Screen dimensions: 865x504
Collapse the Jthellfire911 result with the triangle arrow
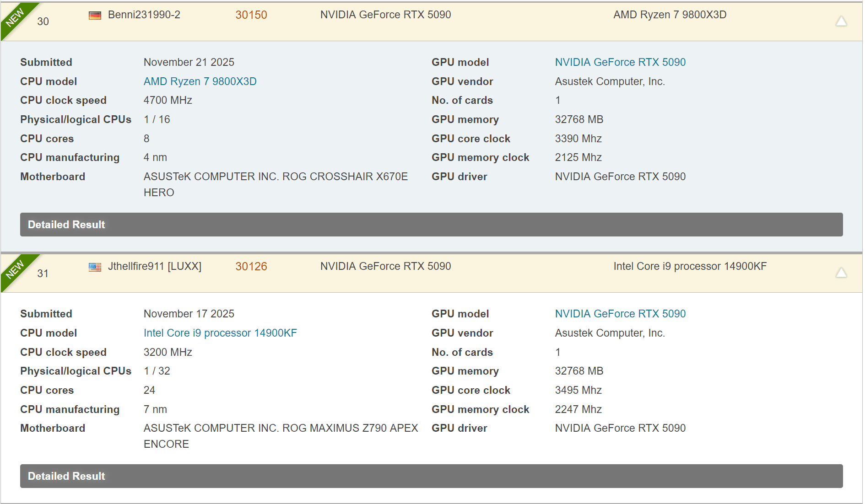click(841, 273)
